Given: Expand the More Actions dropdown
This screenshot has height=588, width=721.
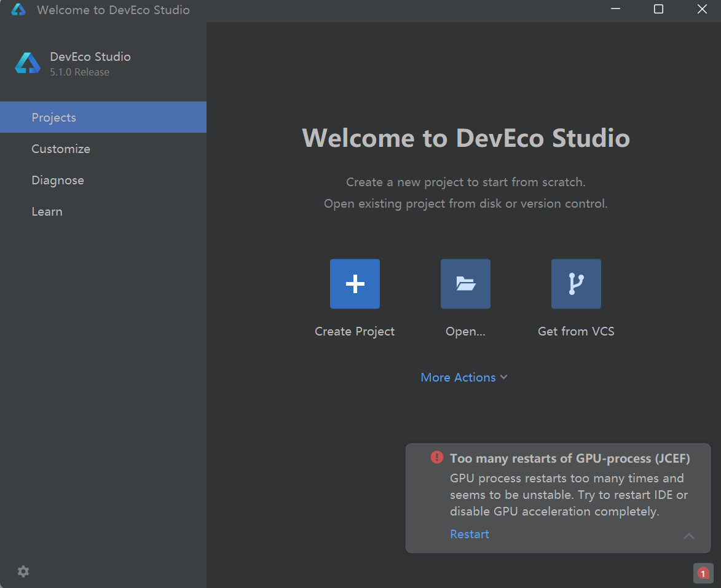Looking at the screenshot, I should tap(464, 377).
